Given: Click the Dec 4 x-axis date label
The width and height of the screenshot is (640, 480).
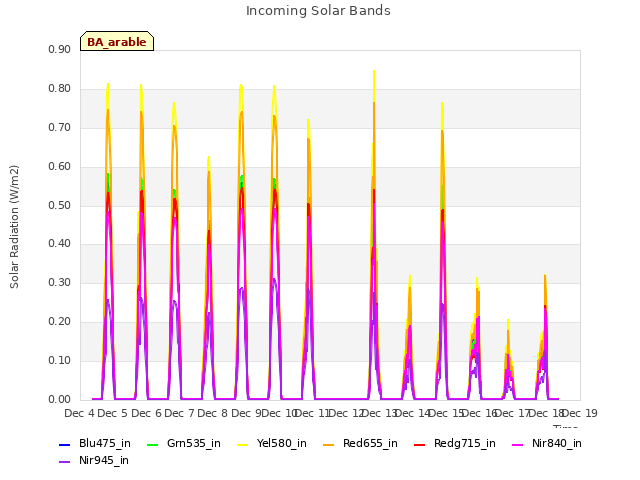Looking at the screenshot, I should [80, 413].
